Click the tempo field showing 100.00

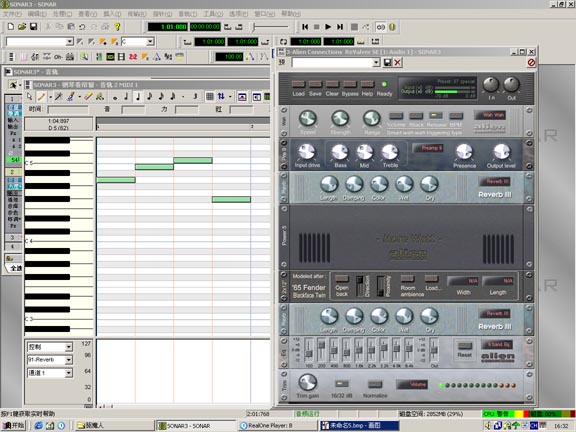[229, 57]
